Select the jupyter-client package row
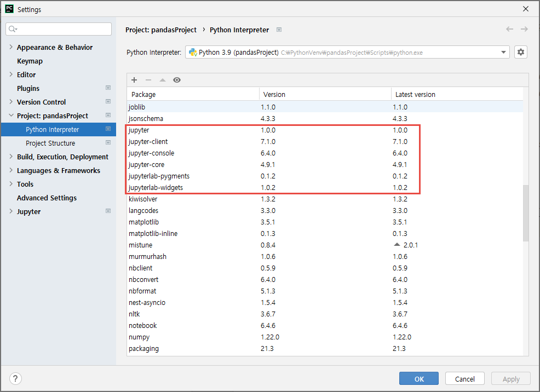 325,141
